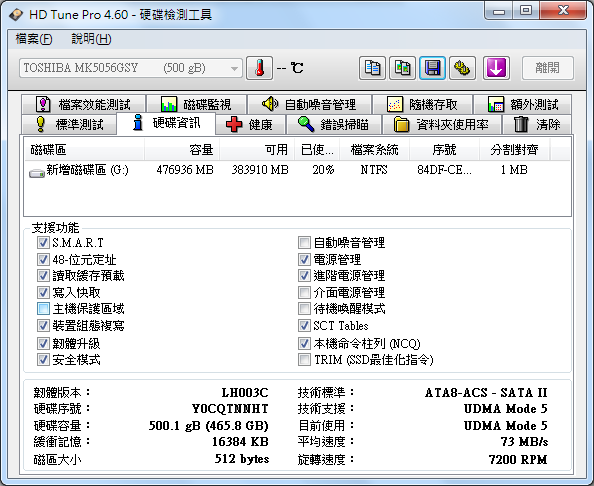The image size is (594, 486).
Task: Toggle the SCT Tables checkbox
Action: 304,325
